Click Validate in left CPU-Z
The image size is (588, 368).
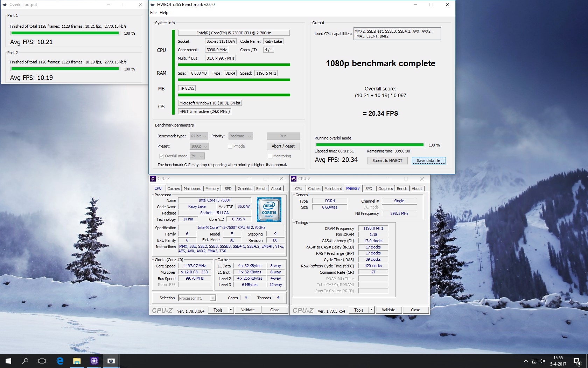[x=248, y=310]
